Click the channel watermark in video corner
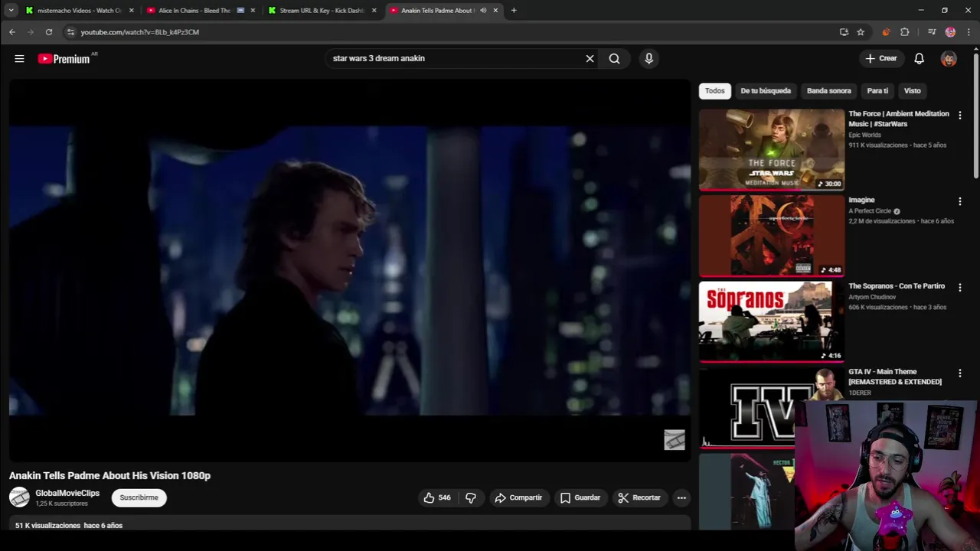The height and width of the screenshot is (551, 980). click(x=675, y=440)
